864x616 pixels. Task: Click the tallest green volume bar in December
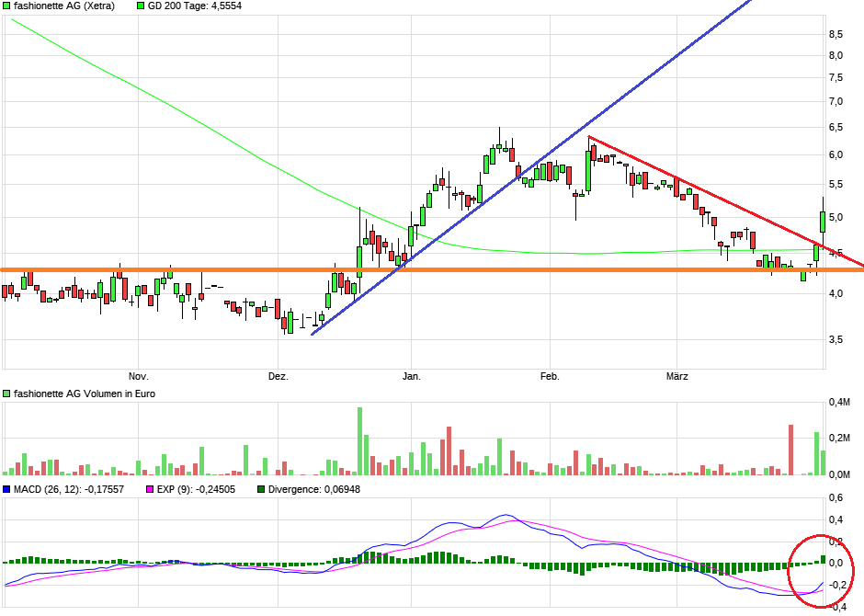click(359, 440)
